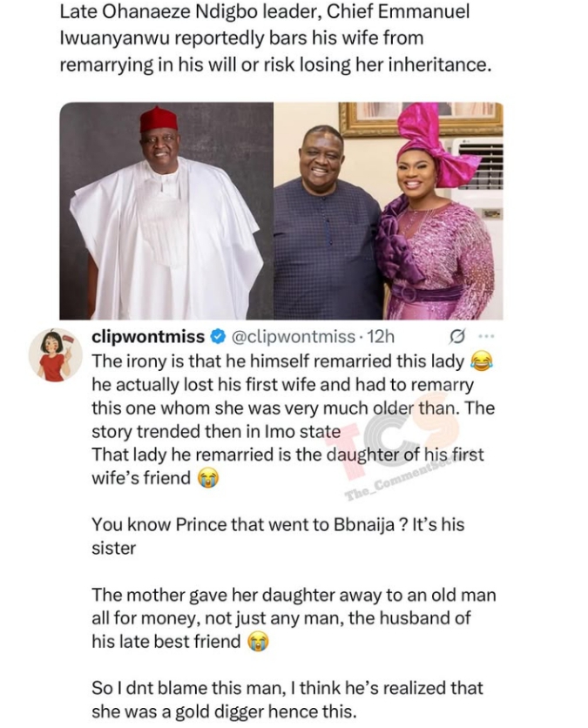
Task: Click the 'So I dnt blame this man' paragraph
Action: pyautogui.click(x=287, y=699)
